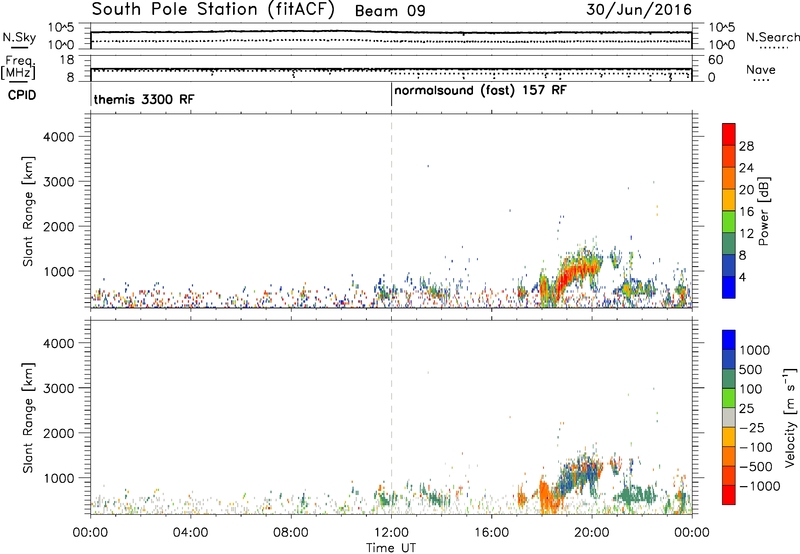This screenshot has height=554, width=800.
Task: Click the blue top of Velocity color bar
Action: click(729, 339)
